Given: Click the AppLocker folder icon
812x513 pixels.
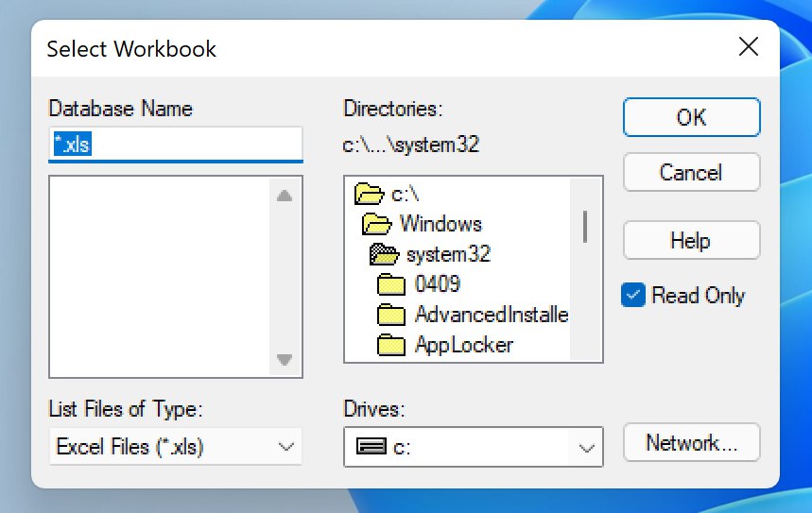Looking at the screenshot, I should 391,345.
